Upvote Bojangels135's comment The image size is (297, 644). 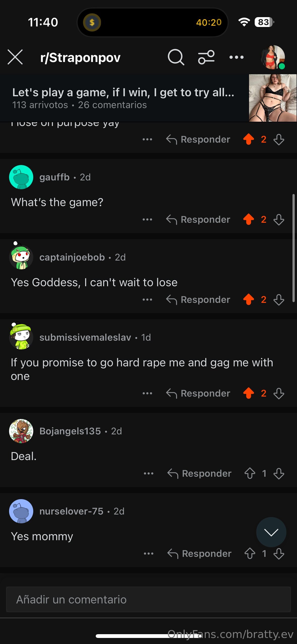coord(250,473)
